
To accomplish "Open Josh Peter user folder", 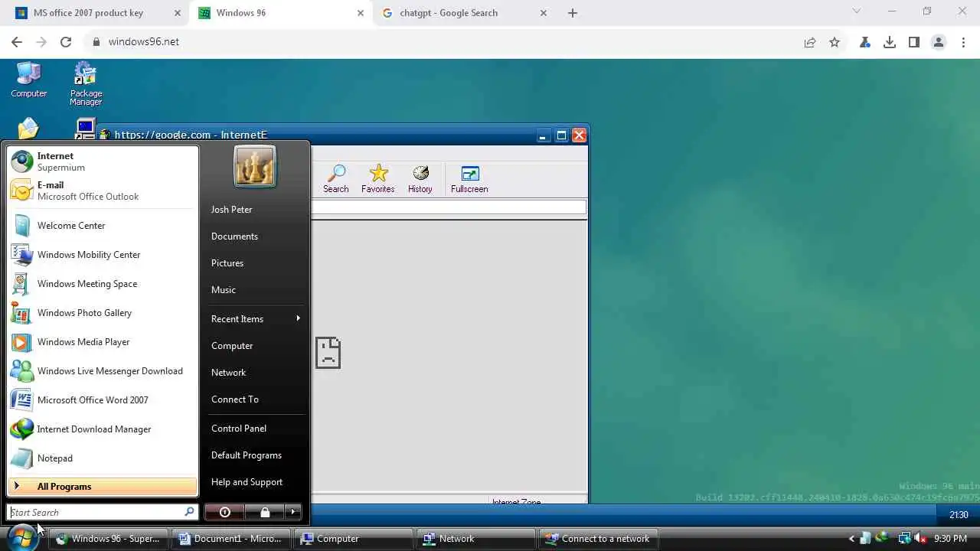I will pyautogui.click(x=231, y=210).
